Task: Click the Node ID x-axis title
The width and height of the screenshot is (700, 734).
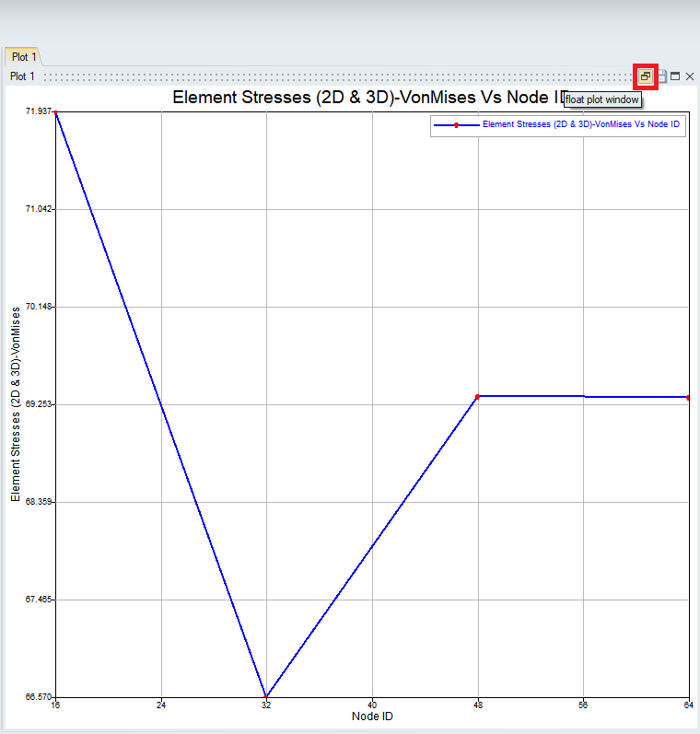Action: click(x=372, y=716)
